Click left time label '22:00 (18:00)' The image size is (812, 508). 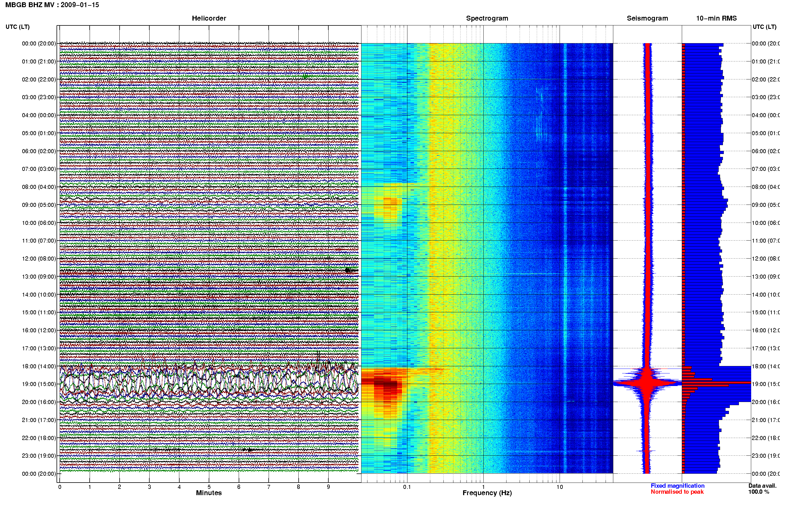coord(39,438)
